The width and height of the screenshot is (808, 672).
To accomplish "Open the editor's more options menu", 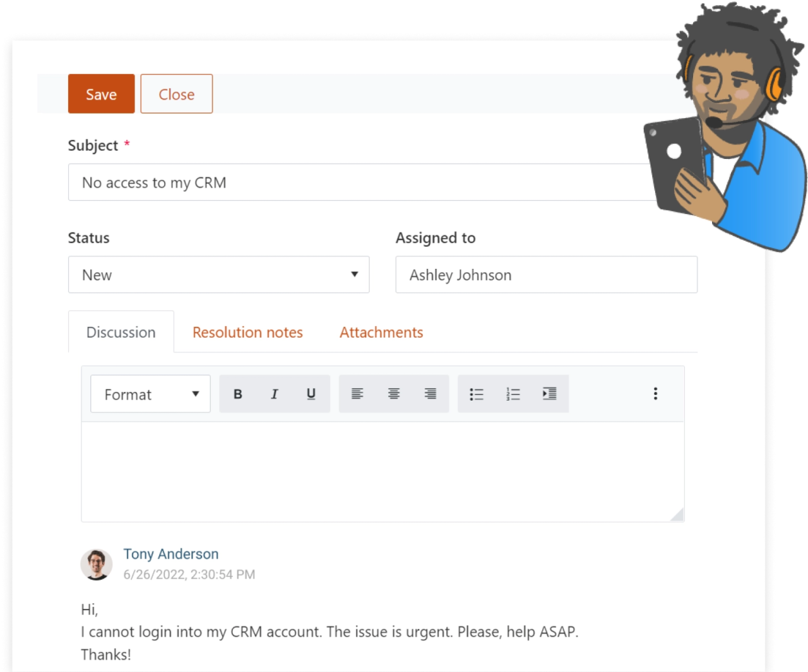I will click(x=655, y=394).
